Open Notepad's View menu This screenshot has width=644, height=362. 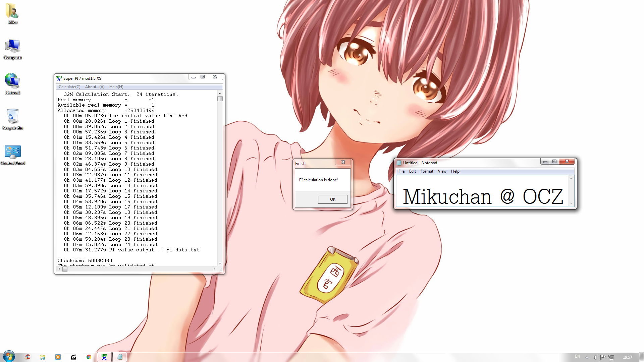pyautogui.click(x=442, y=171)
